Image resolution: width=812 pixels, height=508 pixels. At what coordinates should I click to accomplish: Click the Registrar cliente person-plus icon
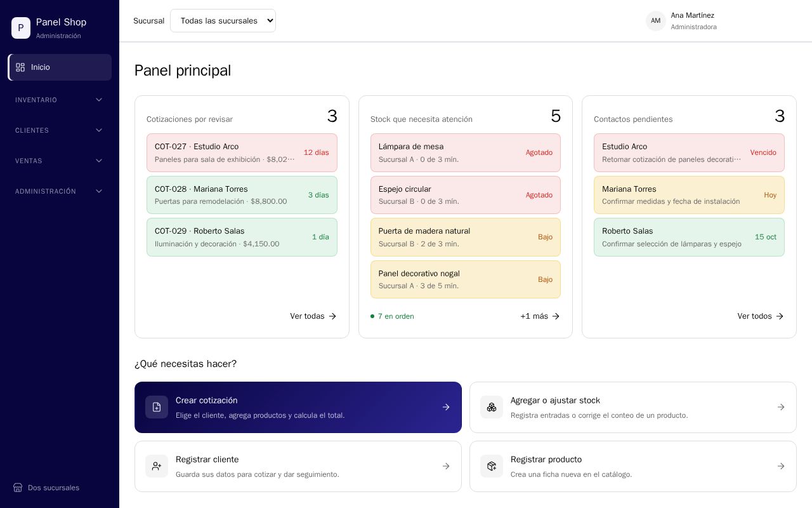pos(157,466)
